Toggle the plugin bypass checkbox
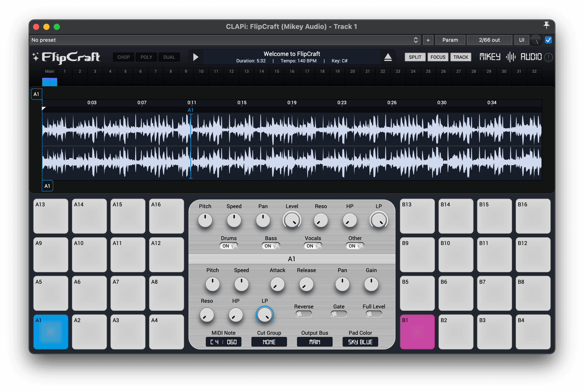This screenshot has height=392, width=584. [x=548, y=40]
